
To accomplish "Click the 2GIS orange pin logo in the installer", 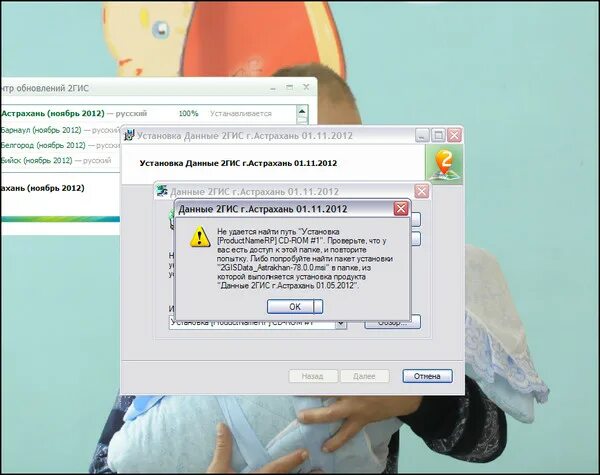I will (x=444, y=164).
